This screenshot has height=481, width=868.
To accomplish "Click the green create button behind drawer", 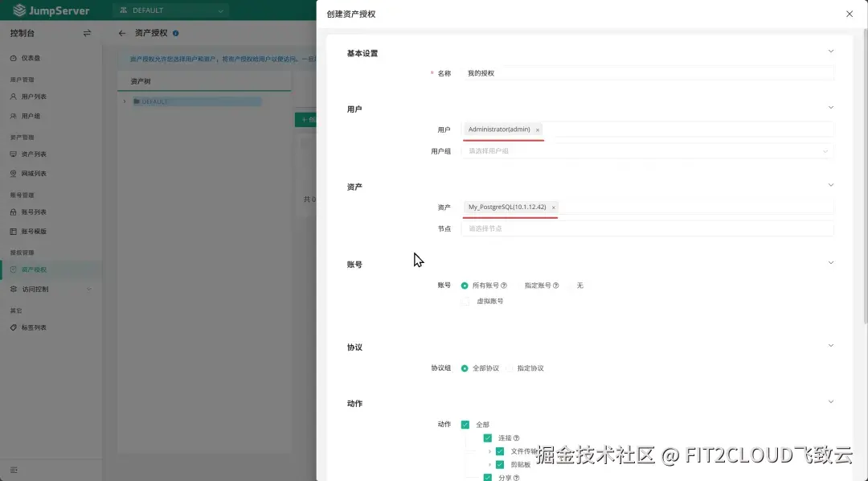I will [305, 120].
